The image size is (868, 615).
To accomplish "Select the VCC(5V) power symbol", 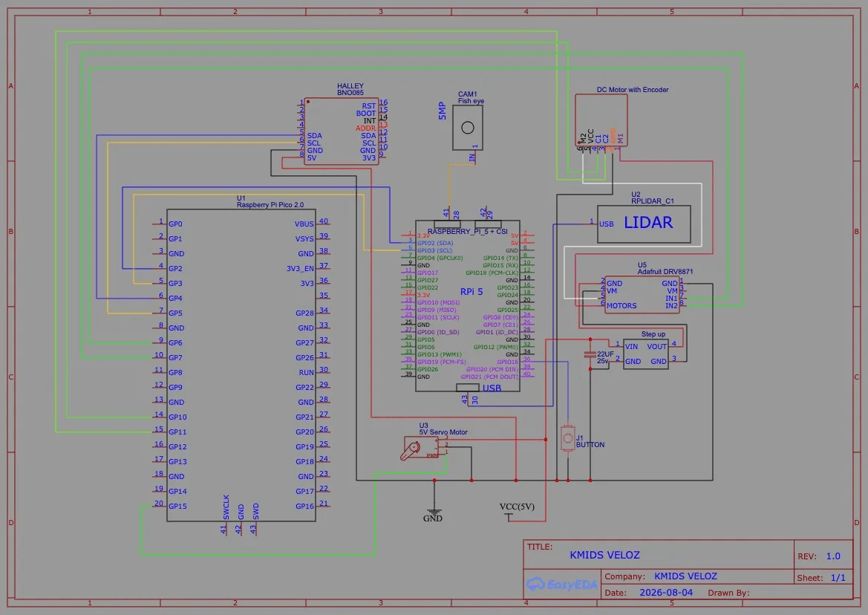I will point(509,517).
